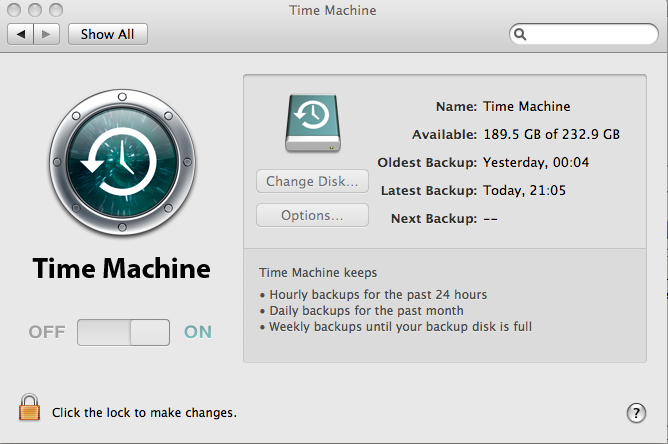Viewport: 668px width, 444px height.
Task: Click the OFF label beside the switch
Action: click(47, 332)
